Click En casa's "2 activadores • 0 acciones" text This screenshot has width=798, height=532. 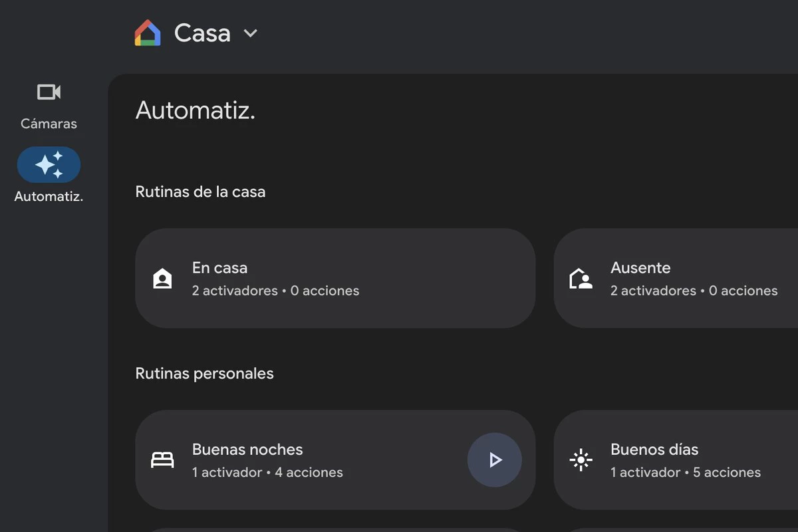(275, 291)
